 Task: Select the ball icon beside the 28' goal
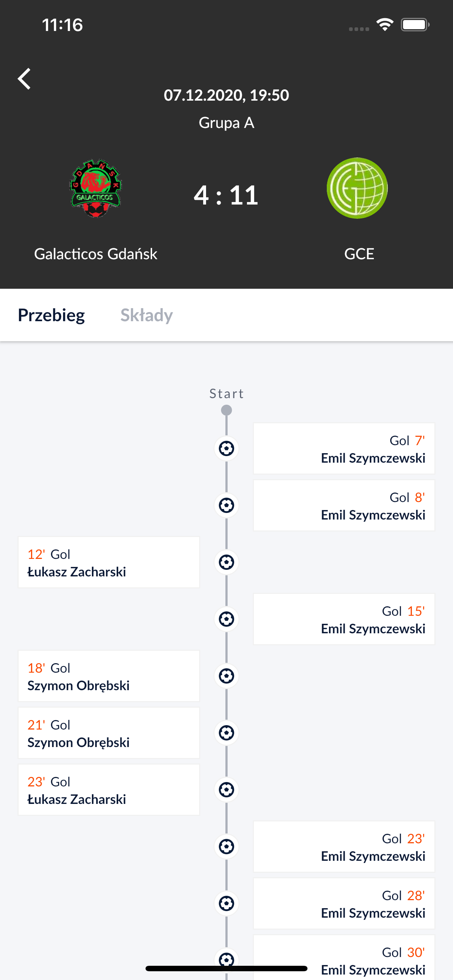pos(226,903)
